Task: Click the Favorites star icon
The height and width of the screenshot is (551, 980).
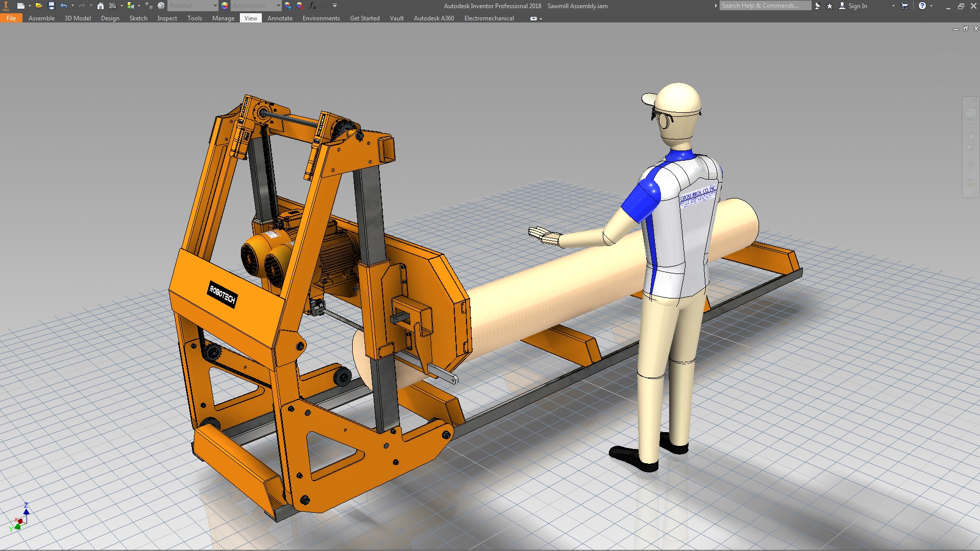Action: 829,6
